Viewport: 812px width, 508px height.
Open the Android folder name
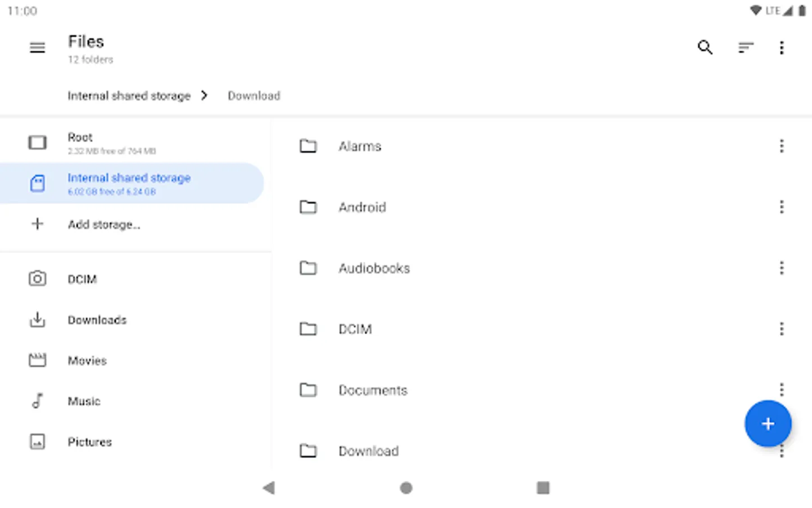[x=362, y=207]
